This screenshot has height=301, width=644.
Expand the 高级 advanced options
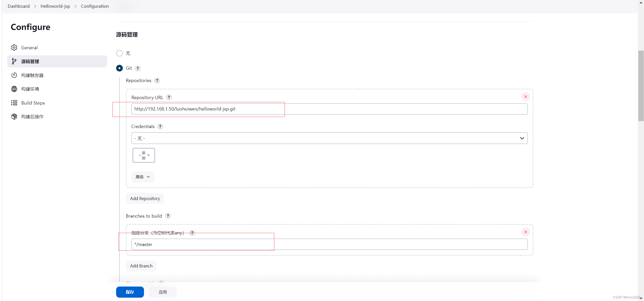point(143,177)
